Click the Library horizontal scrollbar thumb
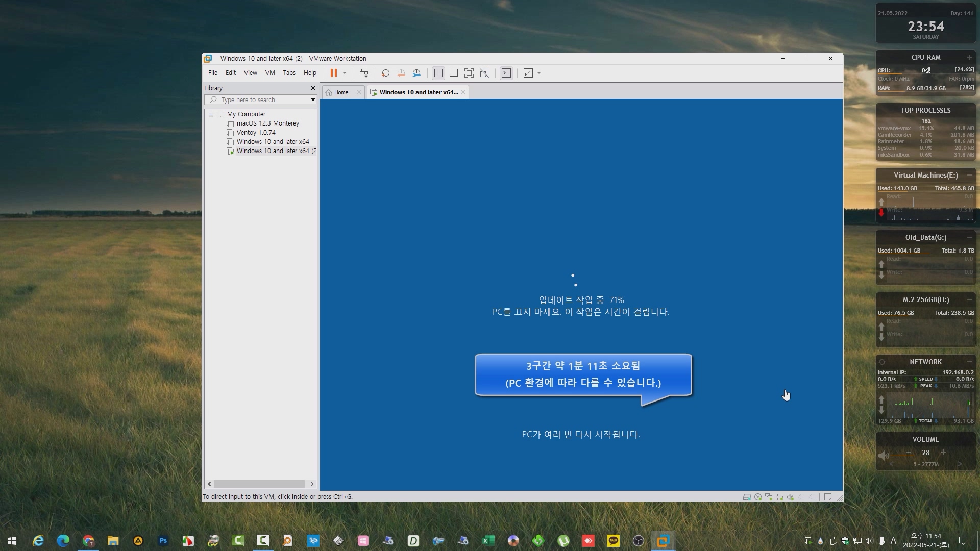 pos(259,484)
